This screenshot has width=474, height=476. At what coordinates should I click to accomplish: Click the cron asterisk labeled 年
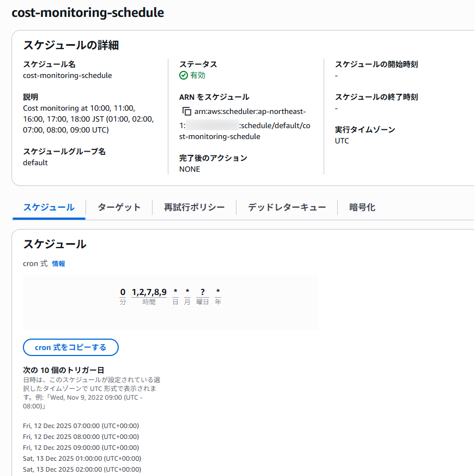(218, 292)
